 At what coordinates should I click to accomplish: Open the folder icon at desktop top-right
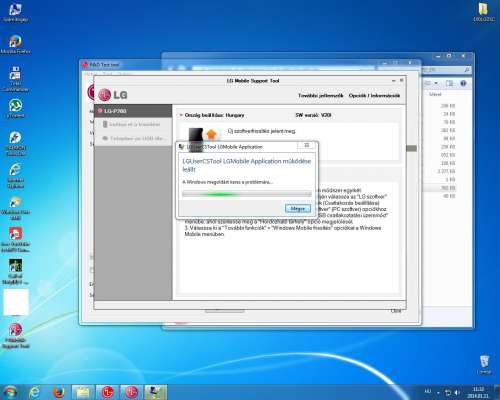484,12
